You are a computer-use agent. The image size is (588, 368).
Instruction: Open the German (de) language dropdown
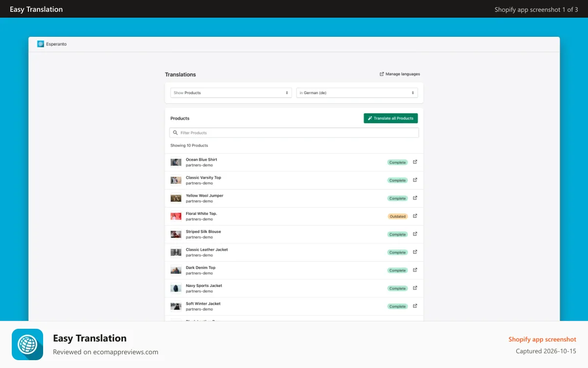(x=357, y=93)
